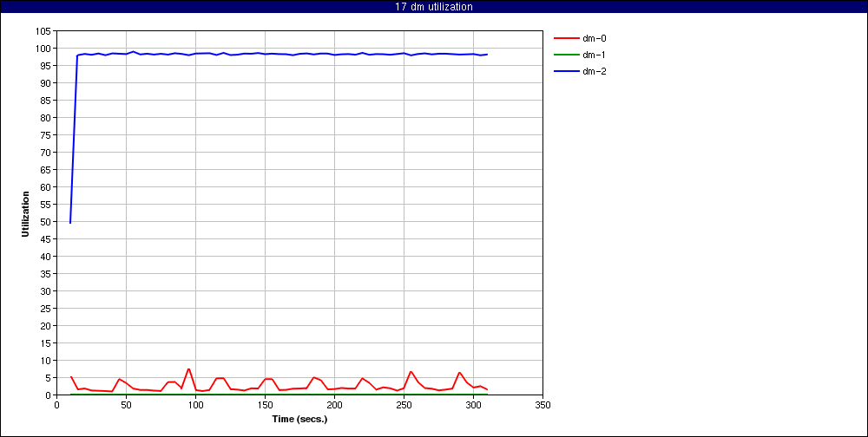Click the 200 tick on time axis

tap(334, 405)
